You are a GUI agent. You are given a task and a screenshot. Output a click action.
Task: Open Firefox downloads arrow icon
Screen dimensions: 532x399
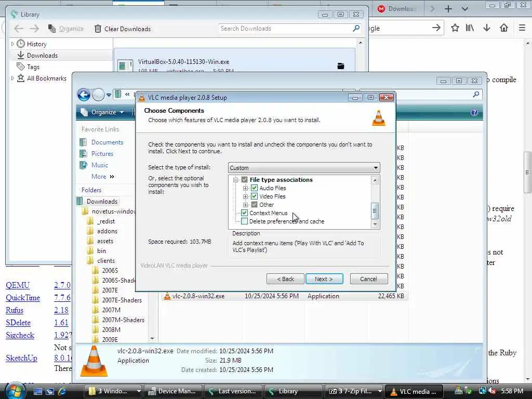tap(486, 28)
